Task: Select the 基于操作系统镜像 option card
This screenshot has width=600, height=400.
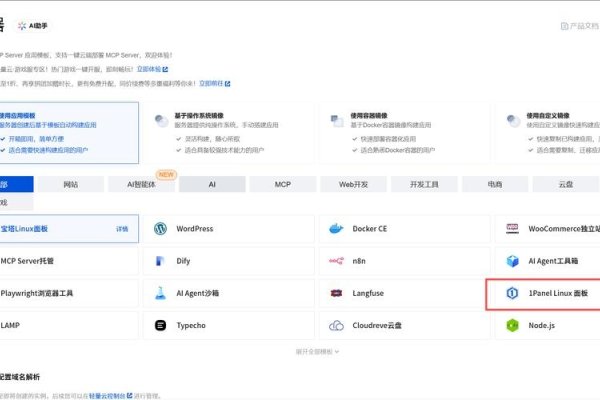Action: coord(228,133)
